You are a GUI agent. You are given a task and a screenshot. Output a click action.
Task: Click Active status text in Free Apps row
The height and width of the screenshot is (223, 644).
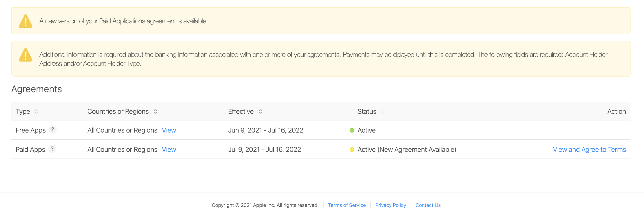(x=366, y=130)
